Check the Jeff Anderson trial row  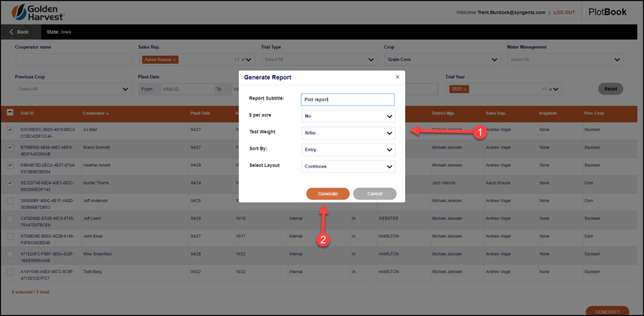[x=10, y=201]
